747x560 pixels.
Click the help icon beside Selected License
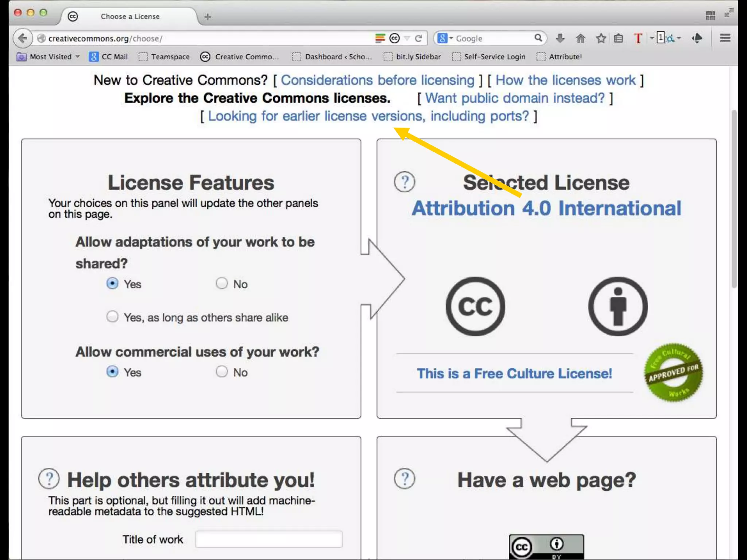click(x=405, y=182)
